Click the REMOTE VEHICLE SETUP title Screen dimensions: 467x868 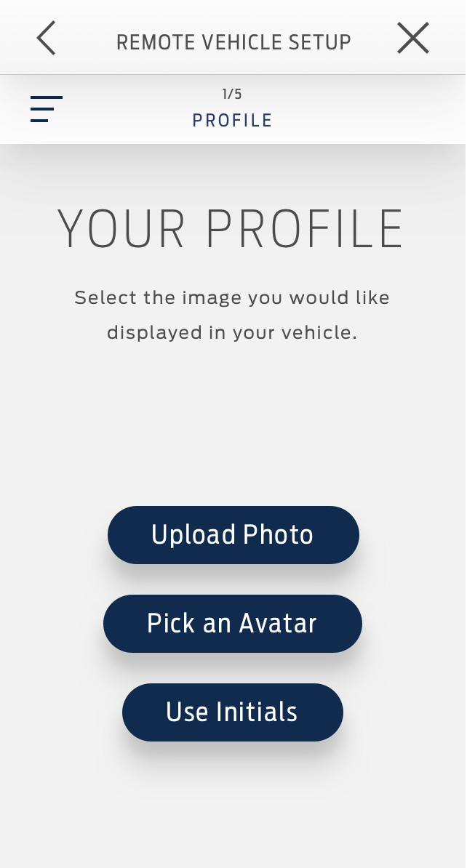pyautogui.click(x=233, y=41)
